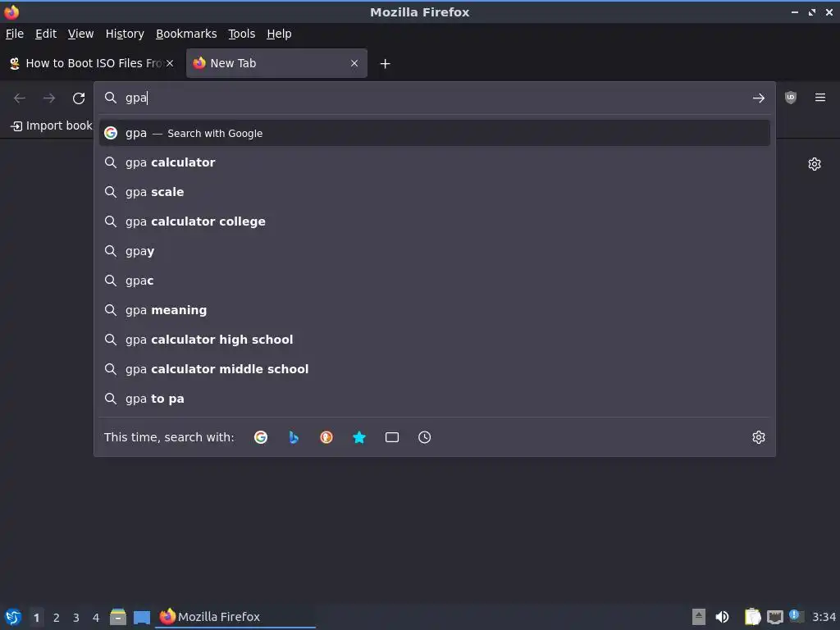The width and height of the screenshot is (840, 630).
Task: Open the History menu
Action: [x=125, y=34]
